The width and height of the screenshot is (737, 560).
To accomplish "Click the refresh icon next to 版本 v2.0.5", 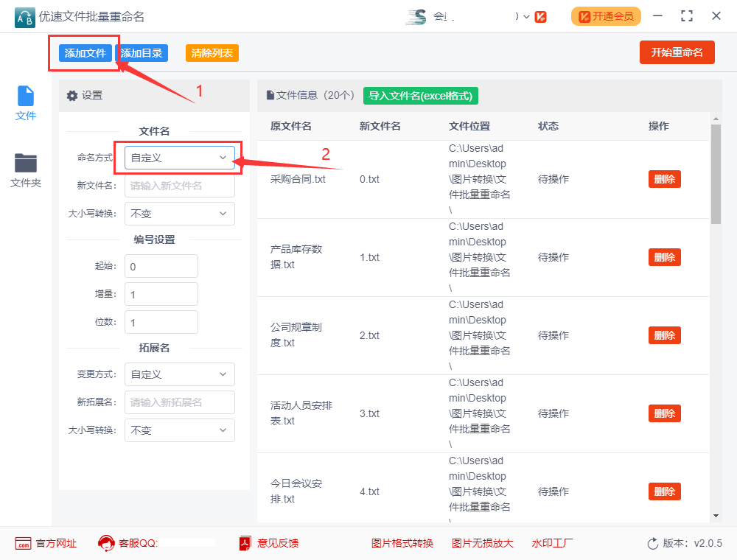I will point(653,543).
